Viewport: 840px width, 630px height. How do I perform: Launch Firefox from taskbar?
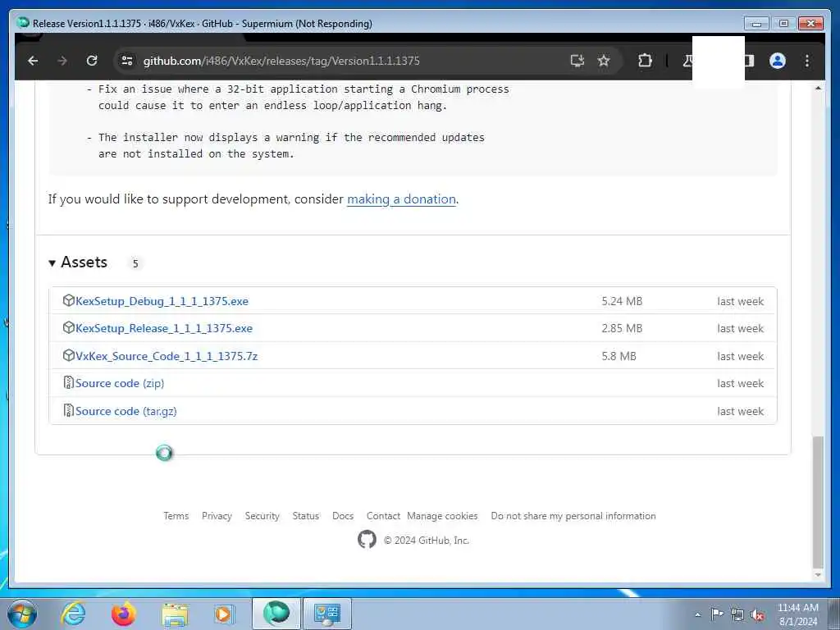(x=123, y=614)
